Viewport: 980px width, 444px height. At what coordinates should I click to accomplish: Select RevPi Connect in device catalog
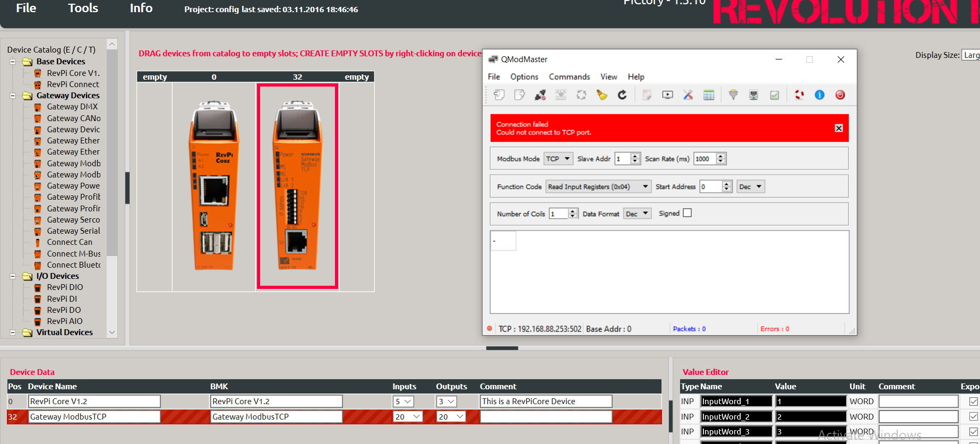pos(73,84)
